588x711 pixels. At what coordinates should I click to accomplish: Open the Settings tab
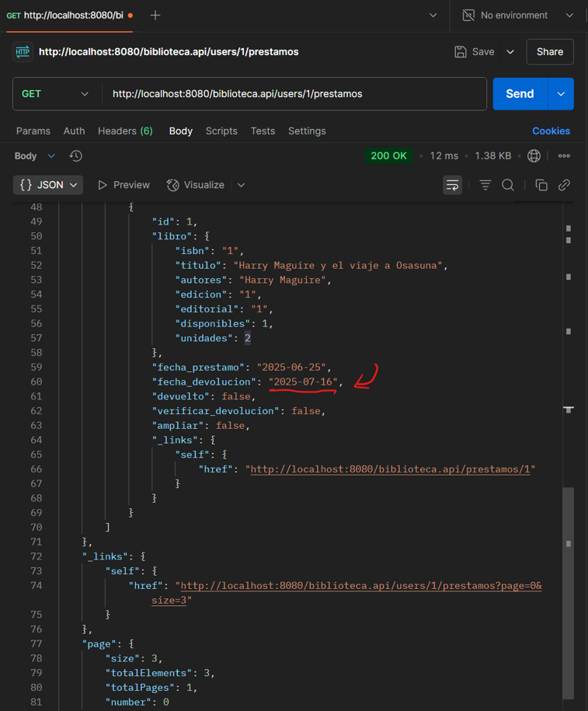pos(307,131)
